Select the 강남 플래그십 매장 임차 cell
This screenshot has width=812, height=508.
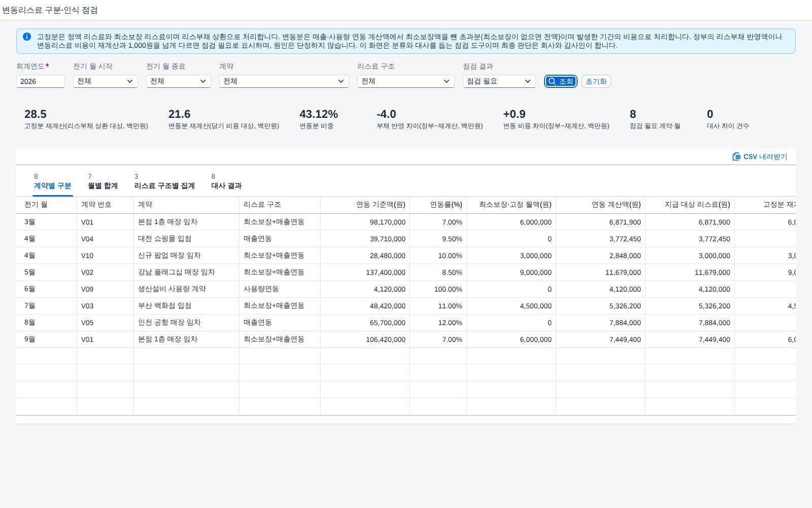(x=187, y=272)
